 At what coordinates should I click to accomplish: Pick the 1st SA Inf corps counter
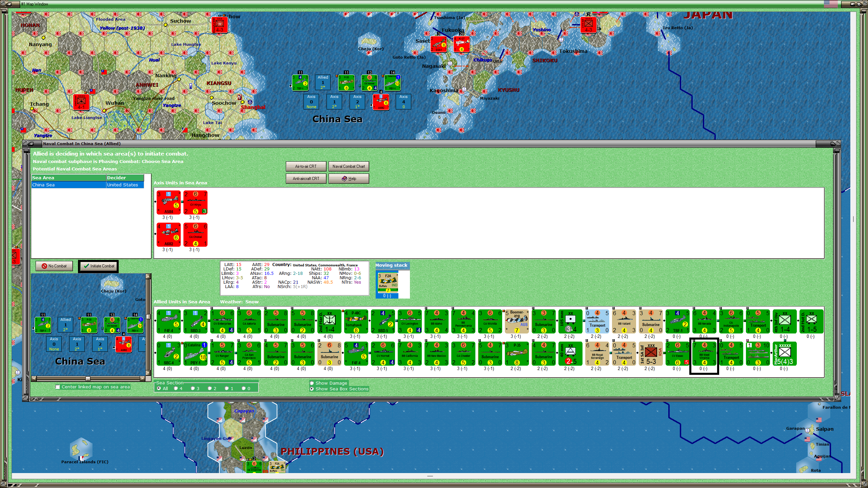[x=651, y=353]
